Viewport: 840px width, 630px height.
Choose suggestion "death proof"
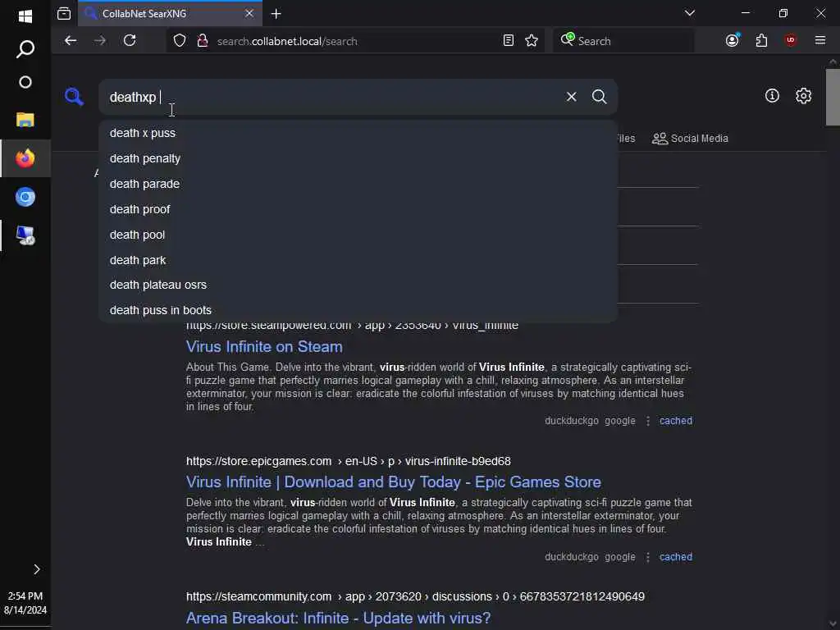[358, 209]
